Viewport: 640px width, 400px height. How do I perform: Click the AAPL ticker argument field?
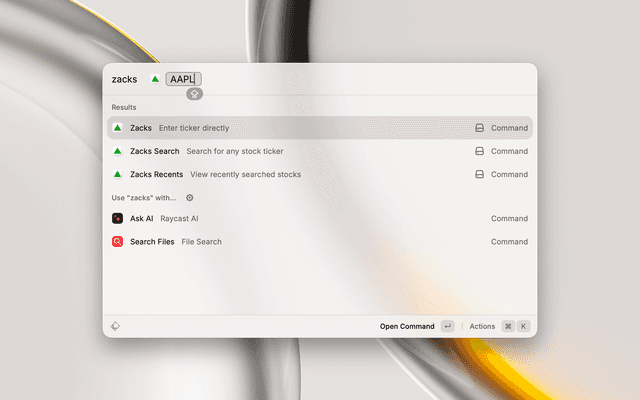(183, 79)
